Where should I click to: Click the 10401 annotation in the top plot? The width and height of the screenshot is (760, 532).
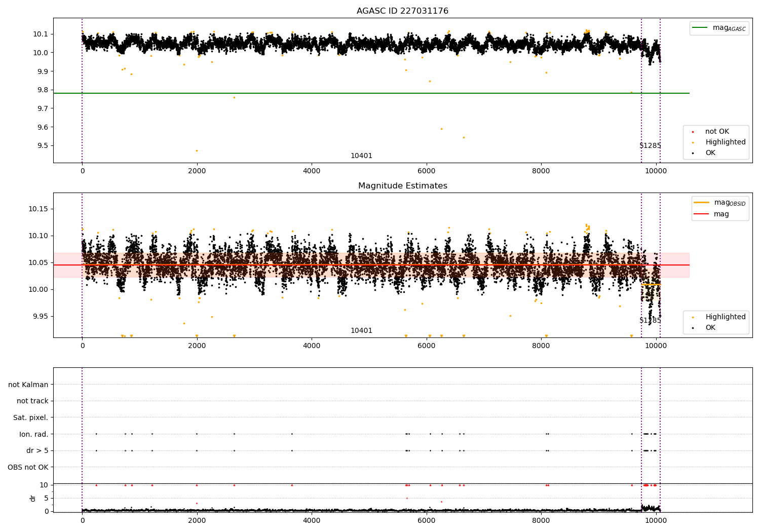tap(361, 156)
